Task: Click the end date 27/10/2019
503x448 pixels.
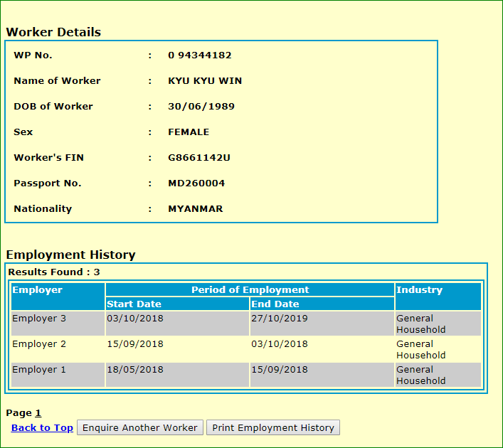Action: click(x=280, y=319)
